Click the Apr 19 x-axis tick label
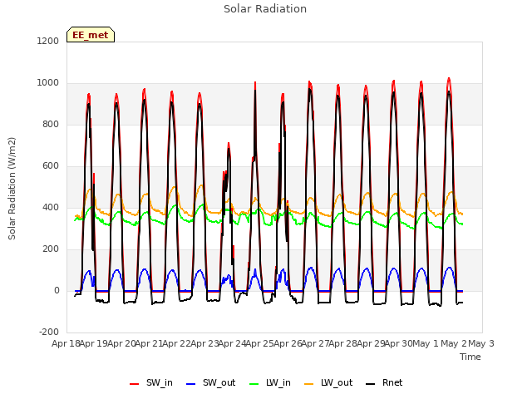 (94, 343)
